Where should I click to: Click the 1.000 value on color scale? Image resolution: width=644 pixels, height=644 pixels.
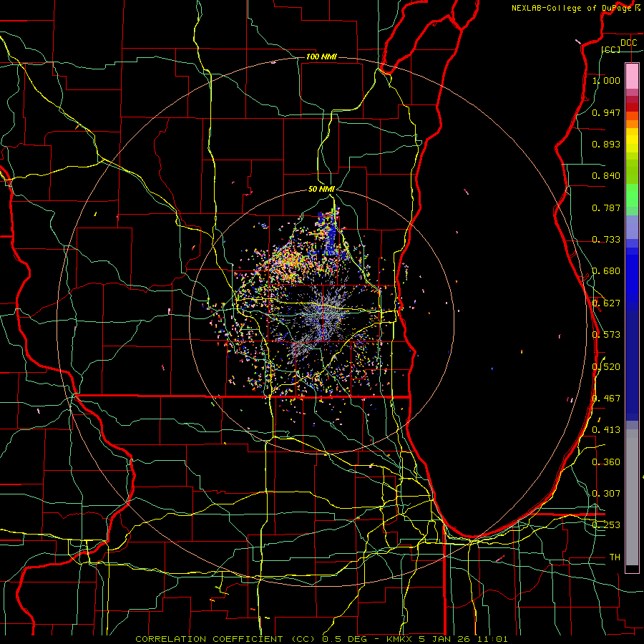tap(606, 80)
